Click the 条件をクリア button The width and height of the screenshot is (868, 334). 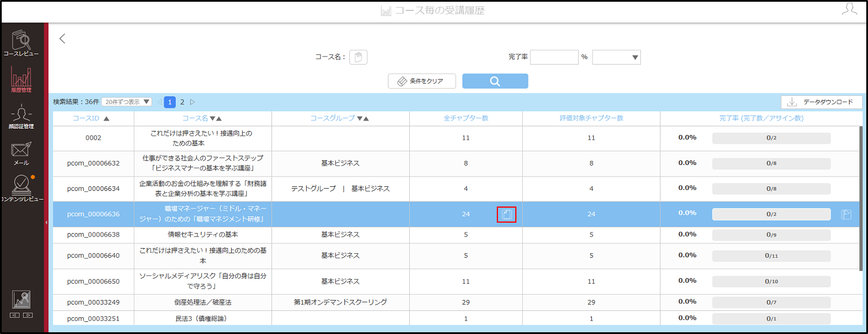tap(422, 81)
